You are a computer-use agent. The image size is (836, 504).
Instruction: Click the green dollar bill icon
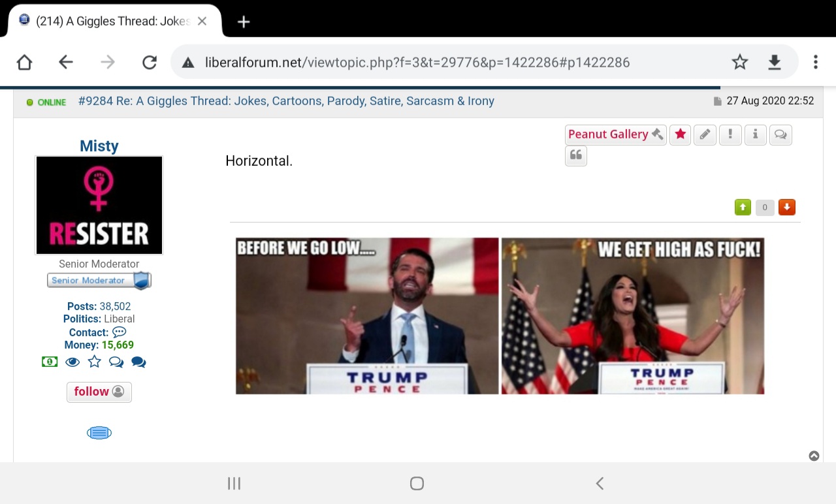[50, 362]
